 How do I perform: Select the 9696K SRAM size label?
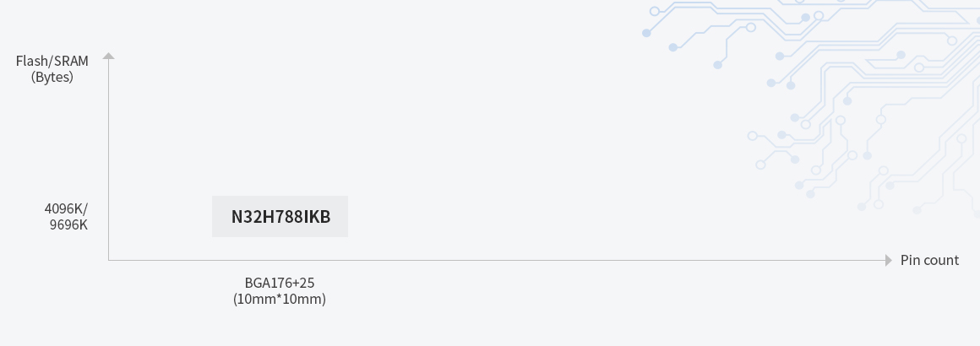(x=68, y=224)
